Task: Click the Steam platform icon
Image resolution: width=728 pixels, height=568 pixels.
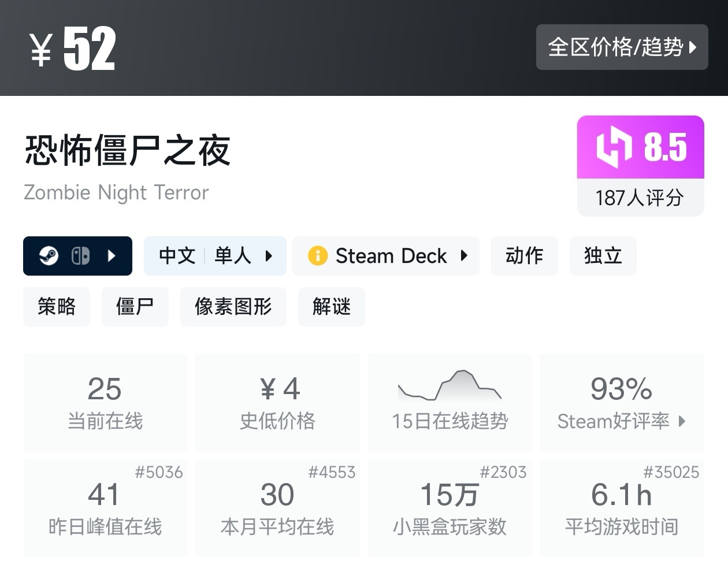Action: 49,255
